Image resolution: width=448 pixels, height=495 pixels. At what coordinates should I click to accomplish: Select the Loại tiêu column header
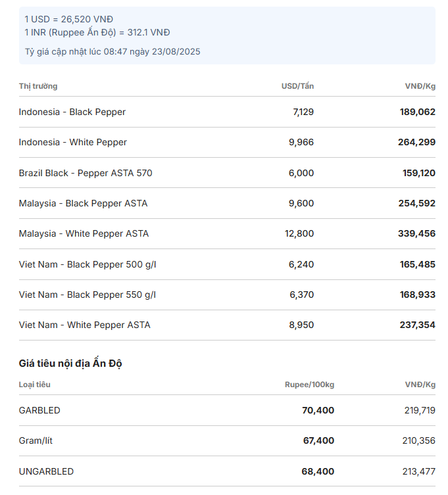[x=35, y=385]
